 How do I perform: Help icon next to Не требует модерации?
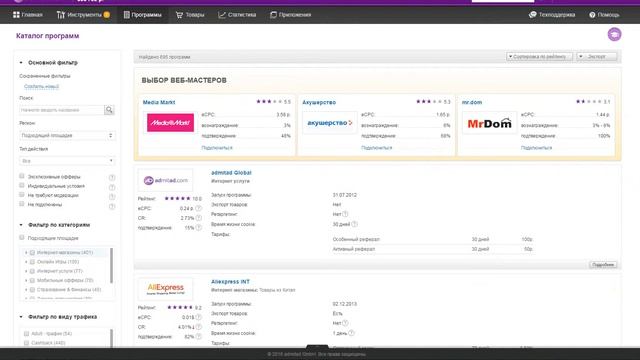point(112,197)
